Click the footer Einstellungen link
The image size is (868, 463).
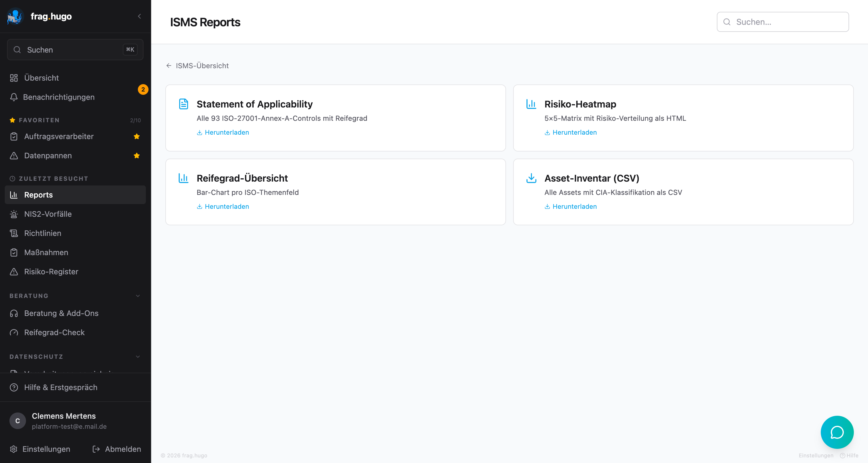pyautogui.click(x=816, y=456)
